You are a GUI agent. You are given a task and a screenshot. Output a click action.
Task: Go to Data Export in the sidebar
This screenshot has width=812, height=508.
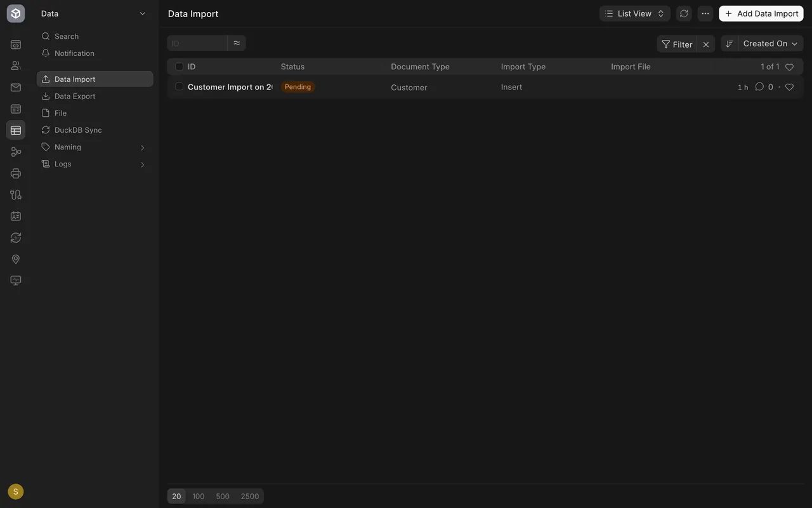click(x=95, y=96)
